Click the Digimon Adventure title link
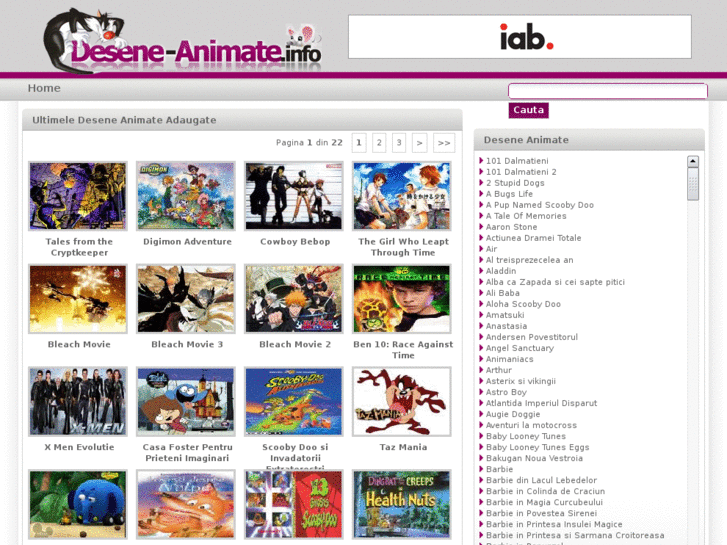The height and width of the screenshot is (545, 727). pos(187,242)
